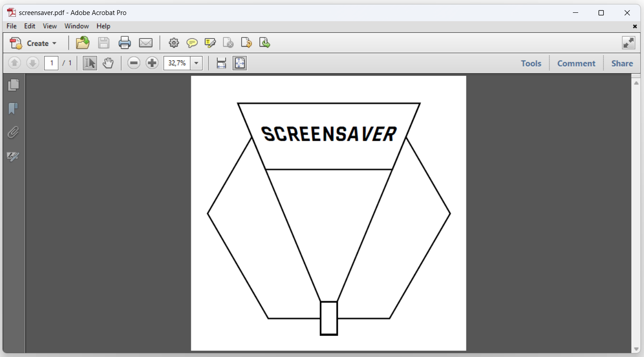Viewport: 644px width, 357px height.
Task: Open the Bookmarks panel
Action: point(13,109)
